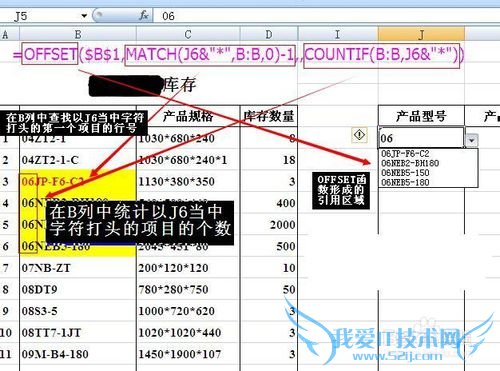Click cell 09M-B4-180
The image size is (500, 371).
78,354
